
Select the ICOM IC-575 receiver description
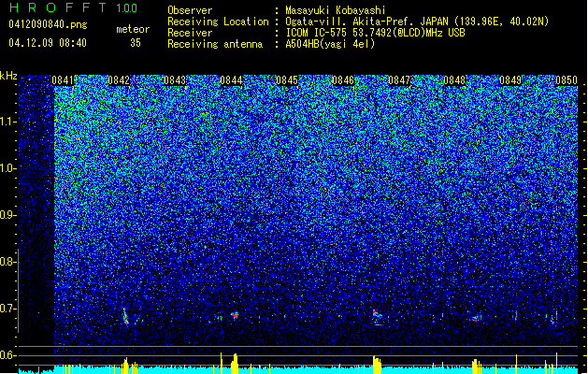[x=375, y=33]
